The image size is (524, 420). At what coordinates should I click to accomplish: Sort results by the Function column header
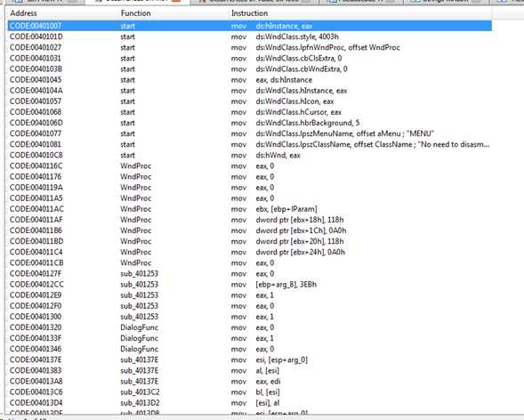[135, 13]
